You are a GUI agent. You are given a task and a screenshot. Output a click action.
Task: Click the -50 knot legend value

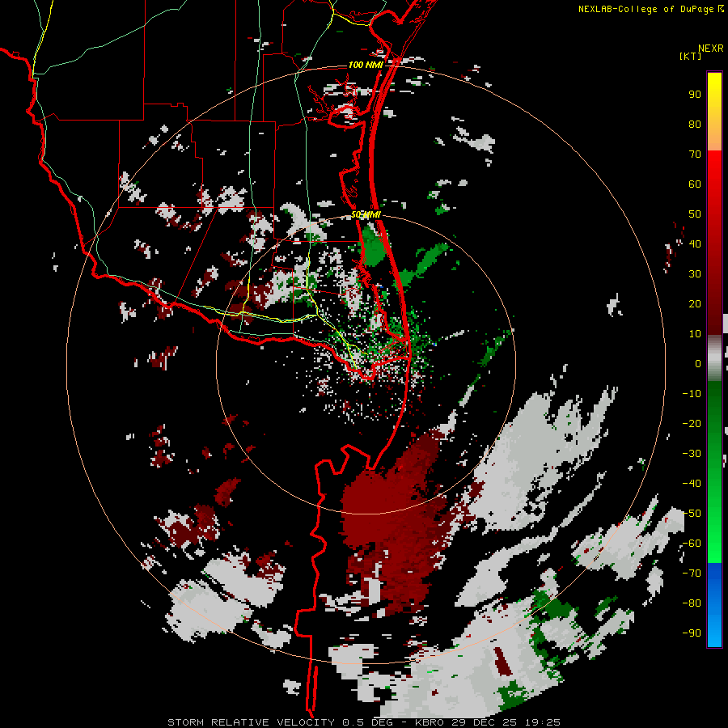pyautogui.click(x=692, y=514)
